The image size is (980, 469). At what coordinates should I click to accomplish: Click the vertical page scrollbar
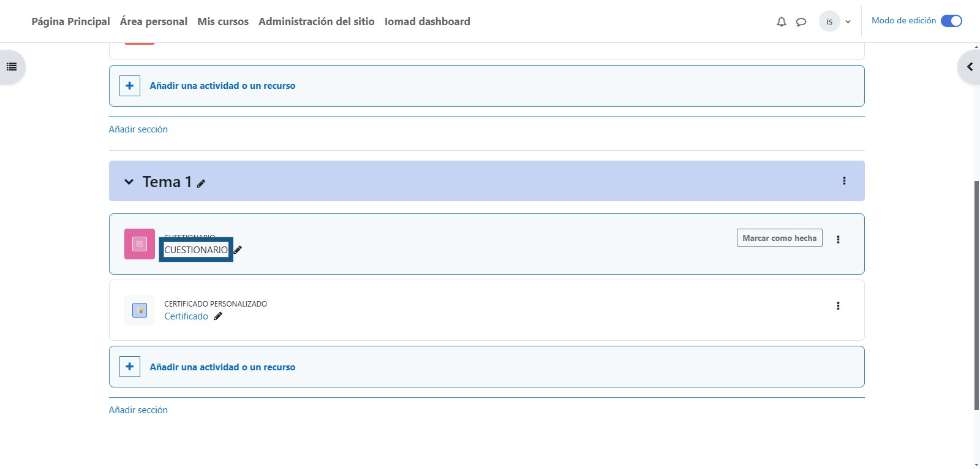point(976,294)
